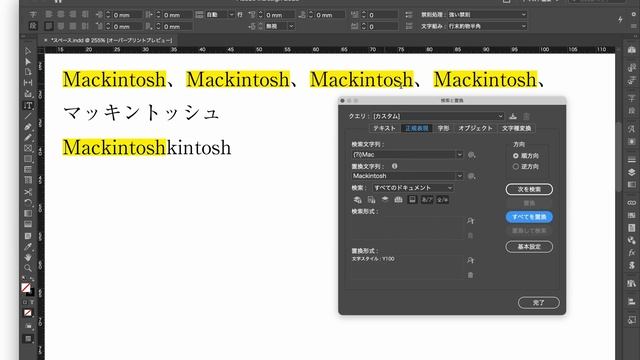The image size is (640, 360).
Task: Expand the 置換文字列 history dropdown arrow
Action: (460, 176)
